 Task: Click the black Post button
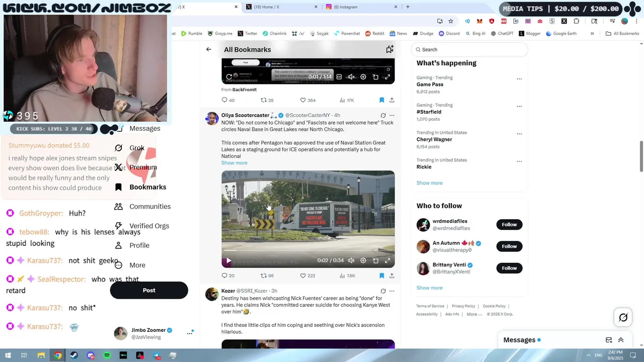pyautogui.click(x=149, y=290)
